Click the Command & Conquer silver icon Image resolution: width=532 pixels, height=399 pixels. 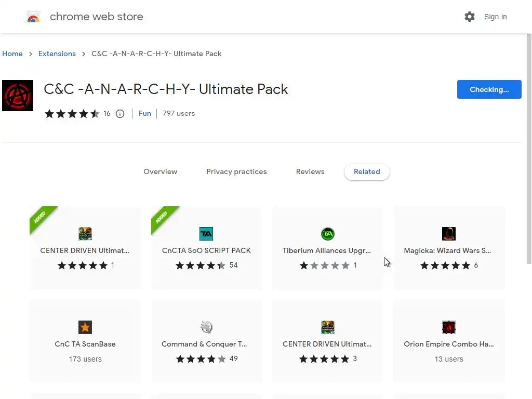click(x=206, y=327)
